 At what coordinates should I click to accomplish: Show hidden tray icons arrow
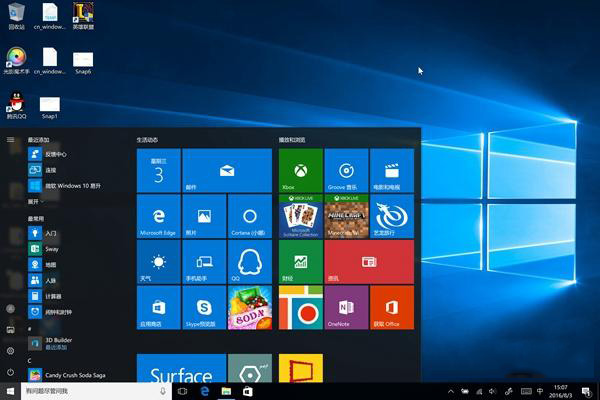coord(451,391)
